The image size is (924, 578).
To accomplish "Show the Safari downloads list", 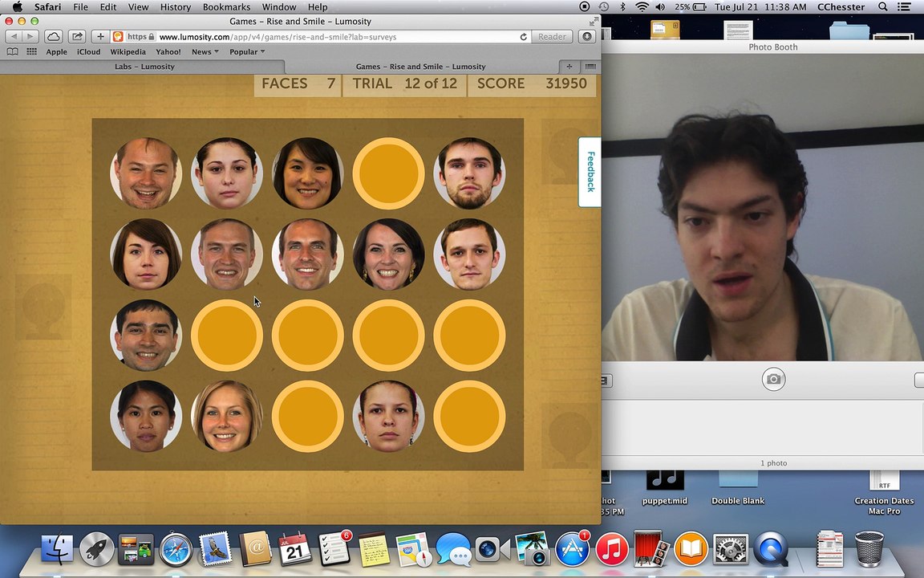I will [587, 37].
